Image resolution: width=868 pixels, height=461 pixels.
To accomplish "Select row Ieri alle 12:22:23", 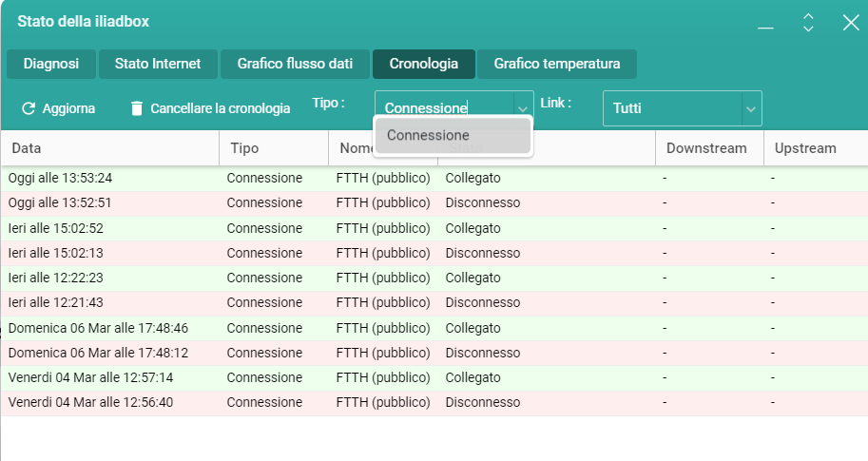I will pyautogui.click(x=434, y=278).
